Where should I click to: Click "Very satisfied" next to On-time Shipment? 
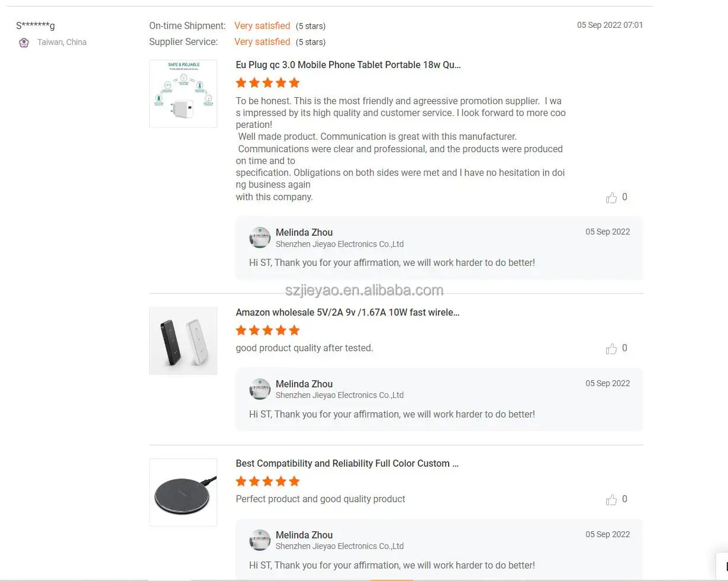pyautogui.click(x=262, y=26)
